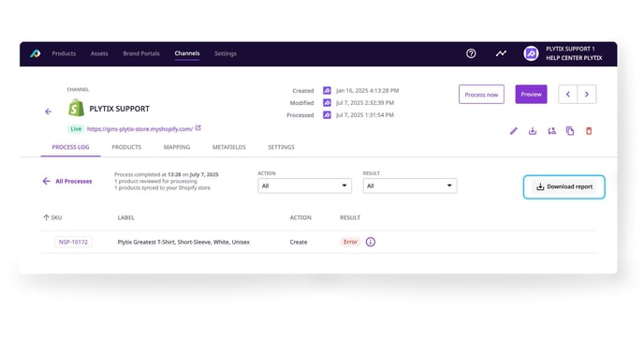Go to next channel chevron
644x341 pixels.
587,95
